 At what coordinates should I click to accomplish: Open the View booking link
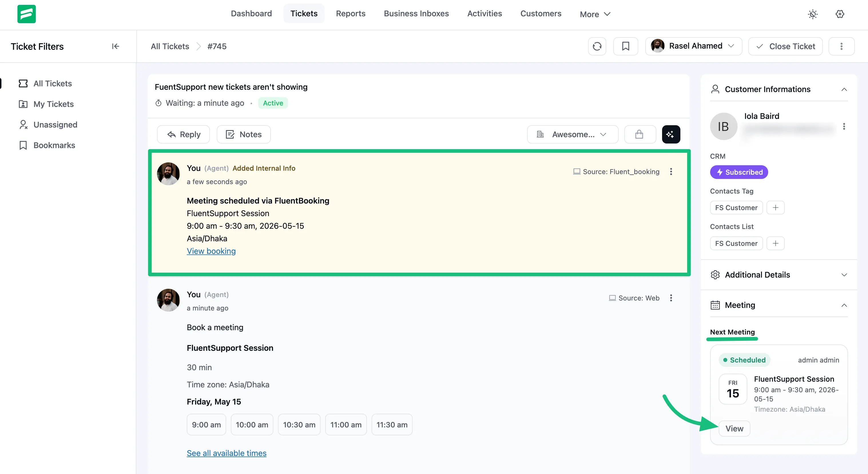click(x=211, y=251)
